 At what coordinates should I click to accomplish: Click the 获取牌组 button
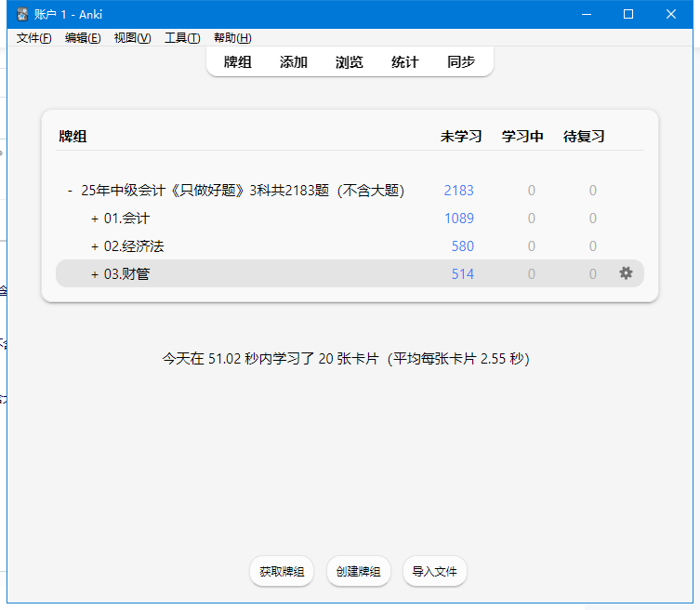(x=282, y=571)
